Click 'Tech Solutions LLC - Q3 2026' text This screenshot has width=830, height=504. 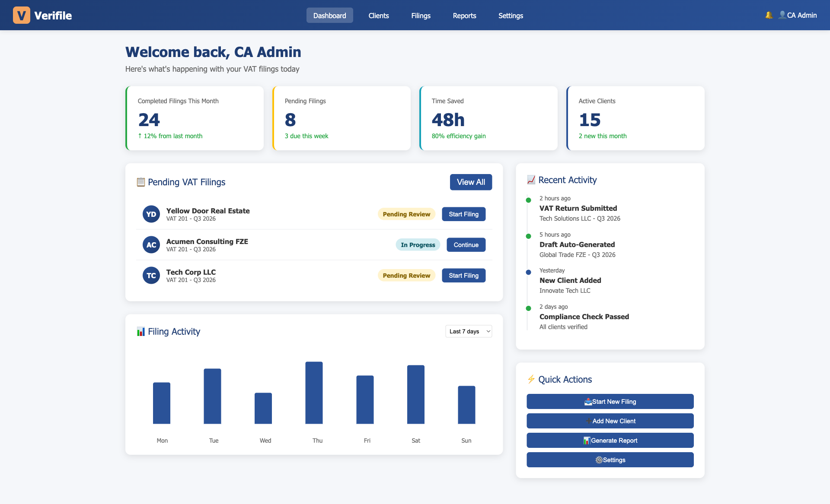580,219
